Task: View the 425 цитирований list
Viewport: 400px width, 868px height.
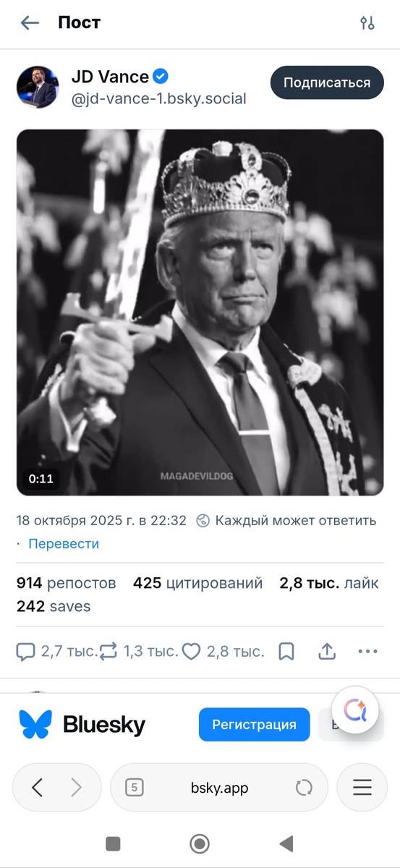Action: tap(198, 583)
